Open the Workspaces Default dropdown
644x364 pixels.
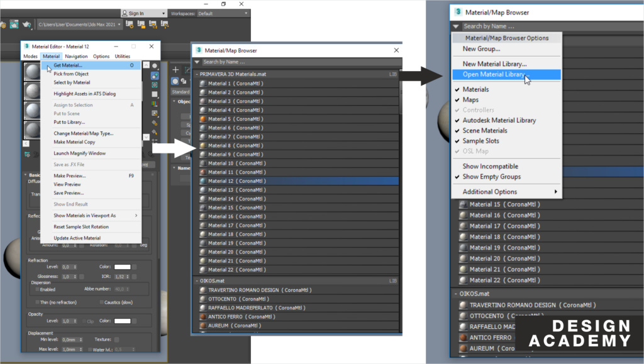223,13
